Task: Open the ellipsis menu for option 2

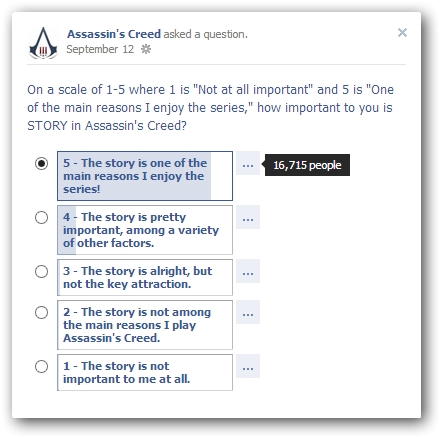Action: pos(248,312)
